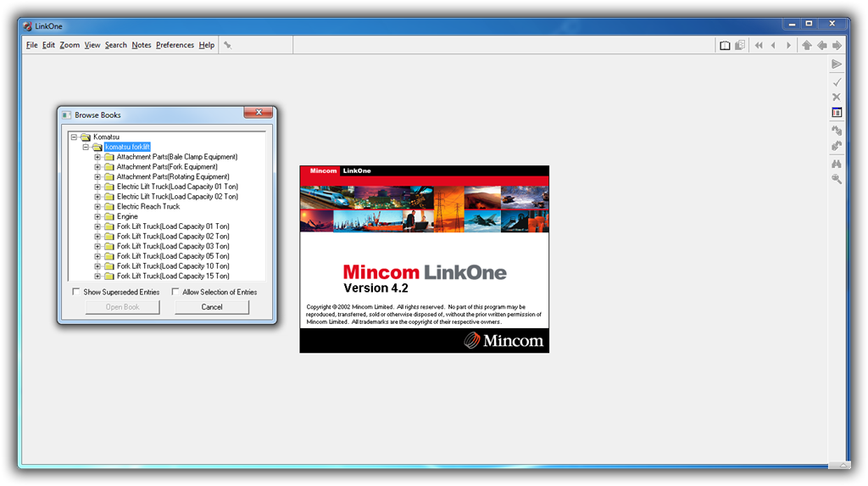Expand Fork Lift Truck(Load Capacity 10 Ton) node
868x486 pixels.
coord(97,266)
